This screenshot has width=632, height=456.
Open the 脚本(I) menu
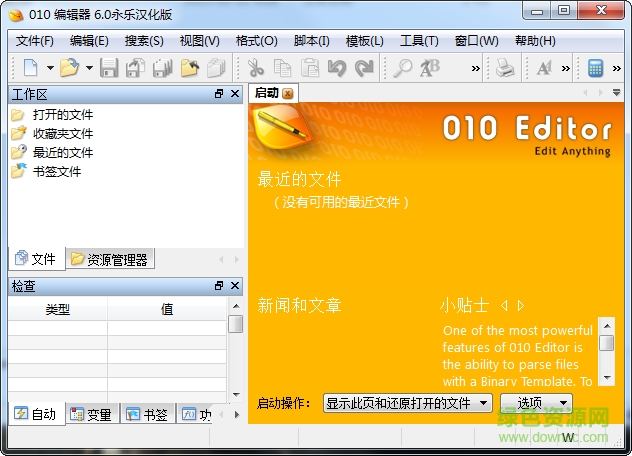pyautogui.click(x=312, y=41)
